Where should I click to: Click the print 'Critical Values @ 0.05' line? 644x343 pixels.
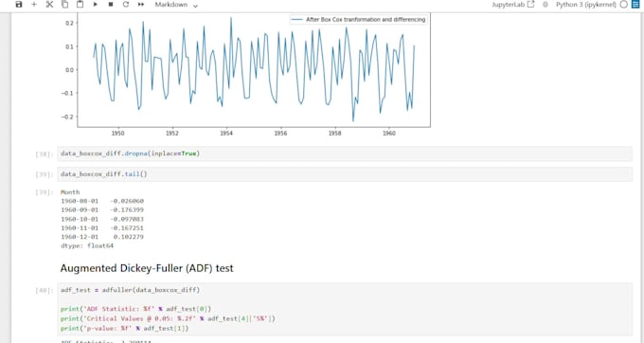tap(168, 318)
